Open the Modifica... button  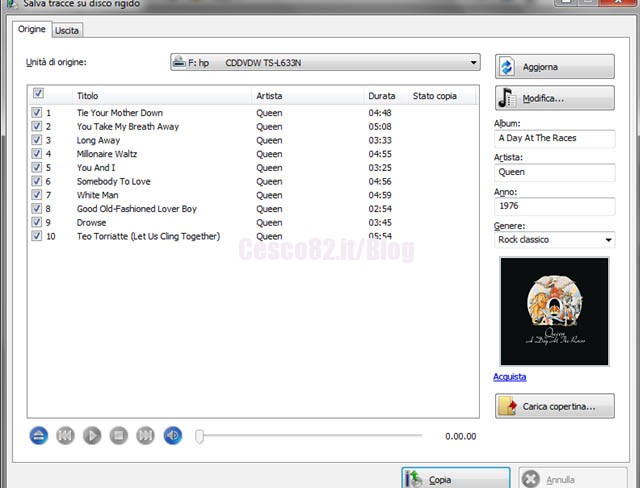pyautogui.click(x=555, y=98)
